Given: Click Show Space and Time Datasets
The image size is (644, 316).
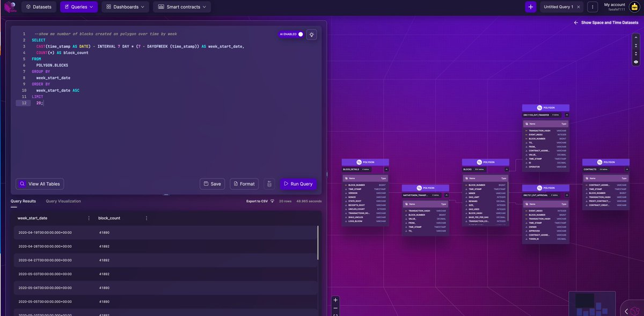Looking at the screenshot, I should click(x=606, y=23).
